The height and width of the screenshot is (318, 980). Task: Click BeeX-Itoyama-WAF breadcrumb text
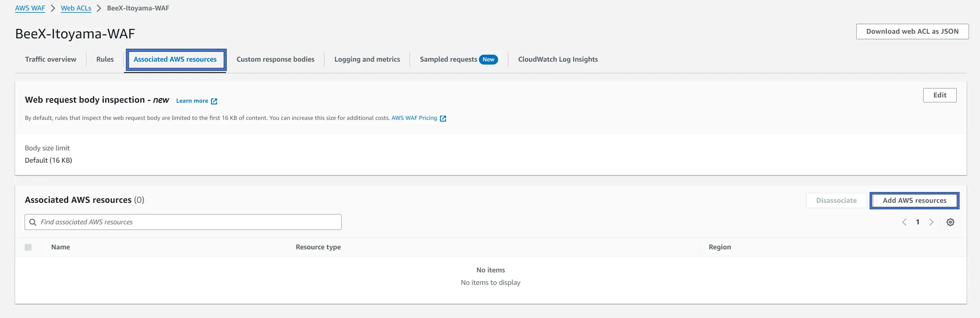point(138,8)
